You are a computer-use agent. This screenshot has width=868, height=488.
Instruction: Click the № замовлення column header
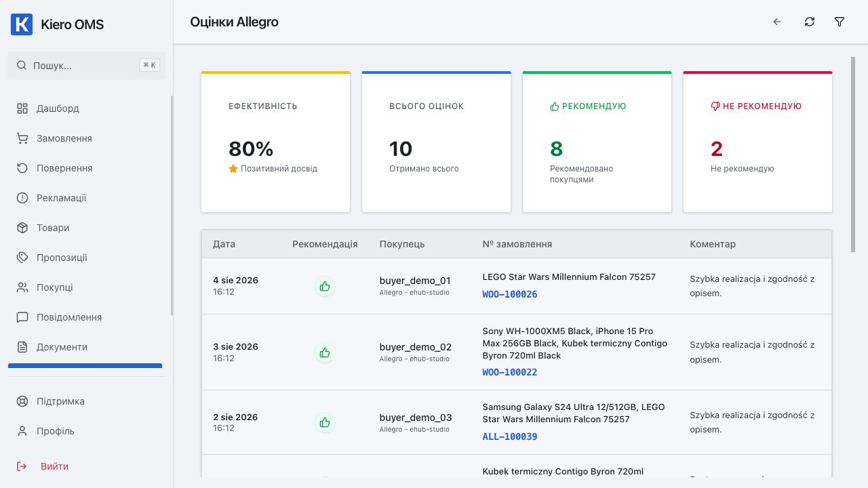click(517, 244)
